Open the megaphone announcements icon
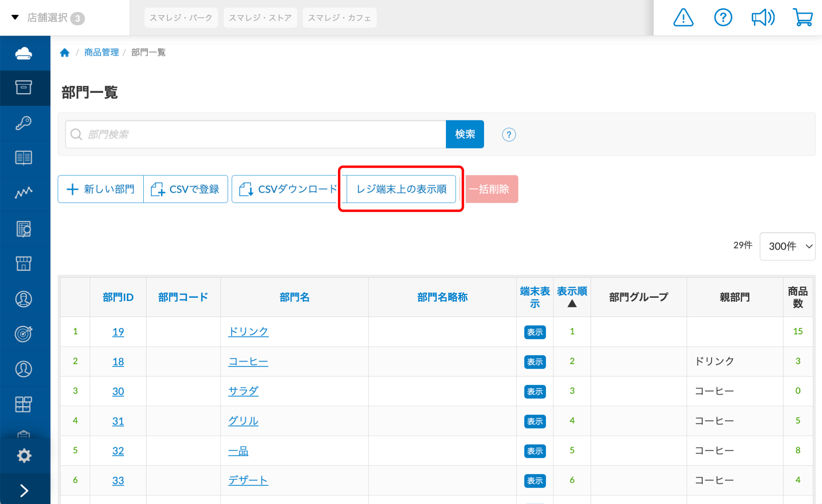This screenshot has height=504, width=822. [x=763, y=18]
